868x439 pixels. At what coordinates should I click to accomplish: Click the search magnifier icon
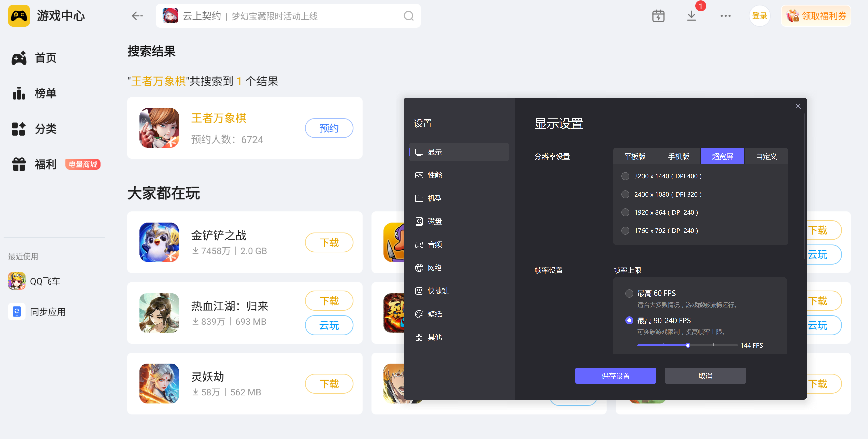tap(408, 16)
